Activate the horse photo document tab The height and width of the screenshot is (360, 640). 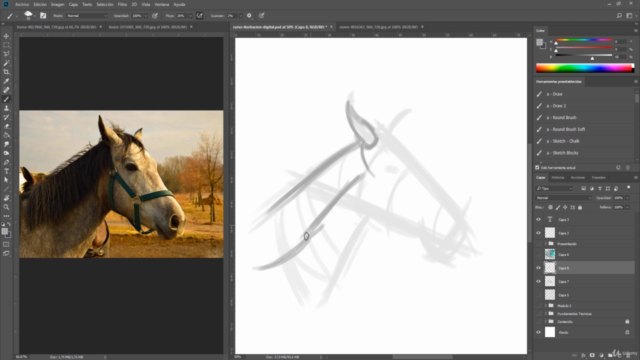pos(58,27)
